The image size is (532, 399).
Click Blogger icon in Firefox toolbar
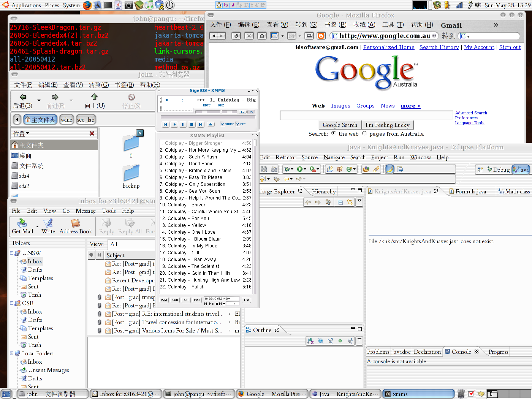tap(321, 36)
